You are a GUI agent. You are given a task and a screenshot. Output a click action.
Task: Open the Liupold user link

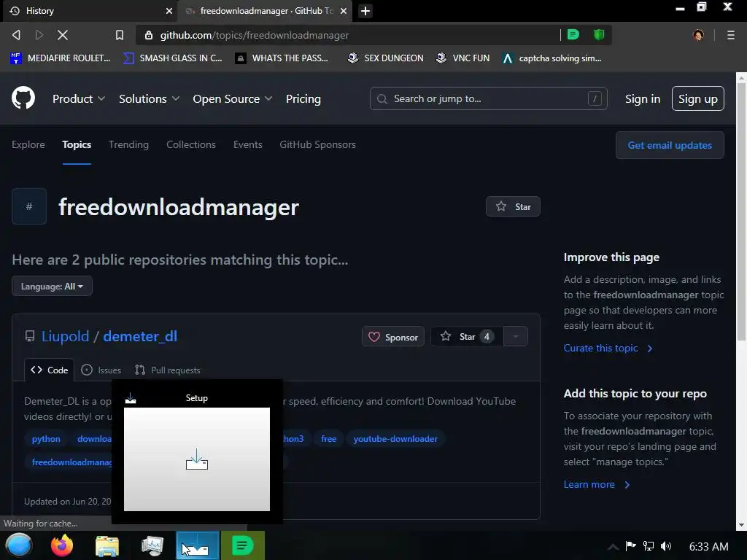(65, 336)
